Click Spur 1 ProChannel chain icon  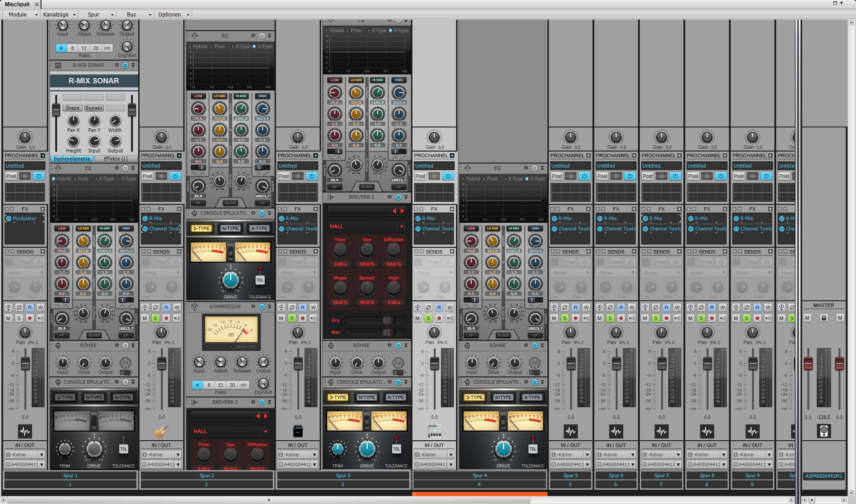tap(25, 176)
